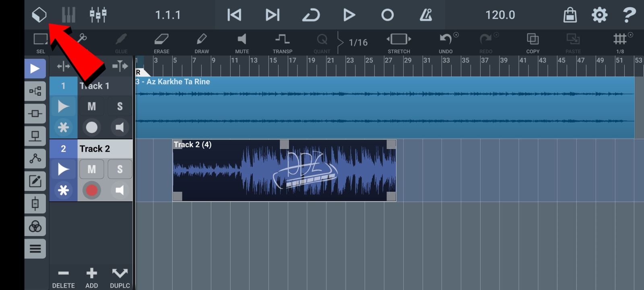
Task: Click UNDO
Action: 446,43
